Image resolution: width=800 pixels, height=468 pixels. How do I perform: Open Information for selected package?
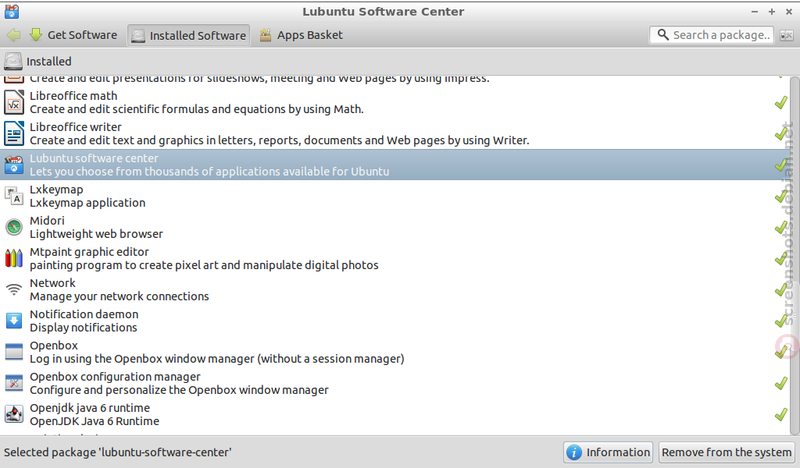coord(608,452)
